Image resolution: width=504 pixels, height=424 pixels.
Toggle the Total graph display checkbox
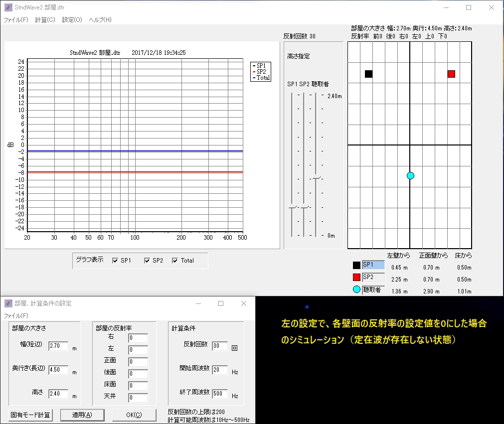[175, 261]
